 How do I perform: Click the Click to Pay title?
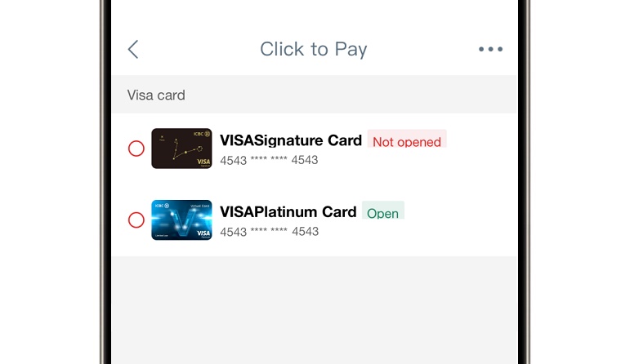click(314, 49)
